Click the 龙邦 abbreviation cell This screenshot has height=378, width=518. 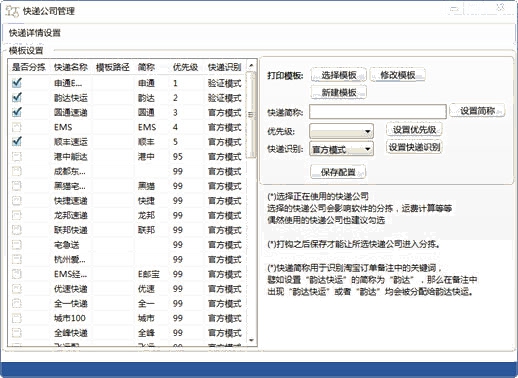(x=146, y=215)
